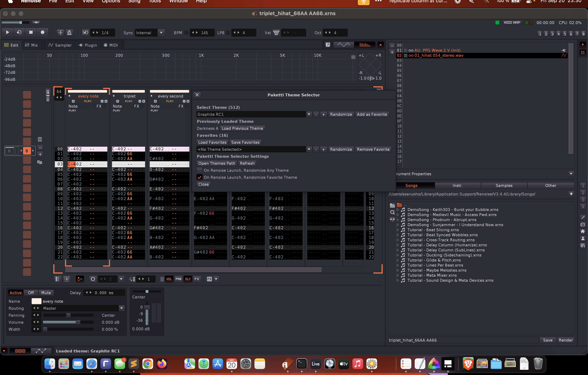The height and width of the screenshot is (375, 588).
Task: Switch to the Sampler tab
Action: [x=60, y=45]
